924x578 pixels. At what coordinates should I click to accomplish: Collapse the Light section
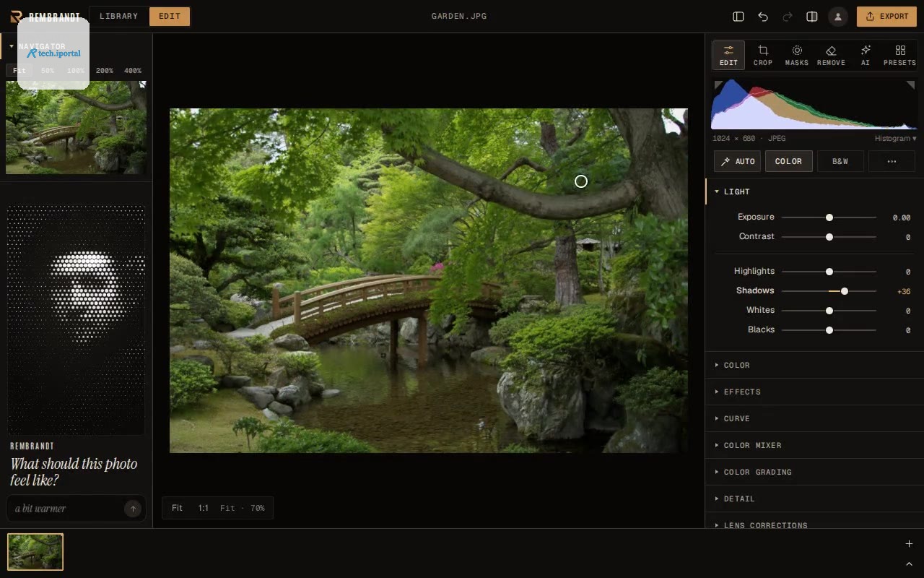click(814, 191)
